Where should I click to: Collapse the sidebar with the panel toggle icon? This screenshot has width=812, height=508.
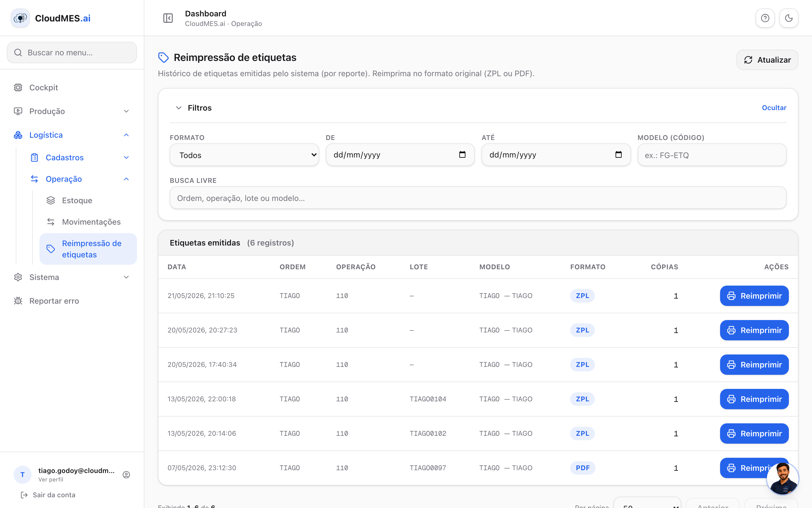pyautogui.click(x=168, y=18)
